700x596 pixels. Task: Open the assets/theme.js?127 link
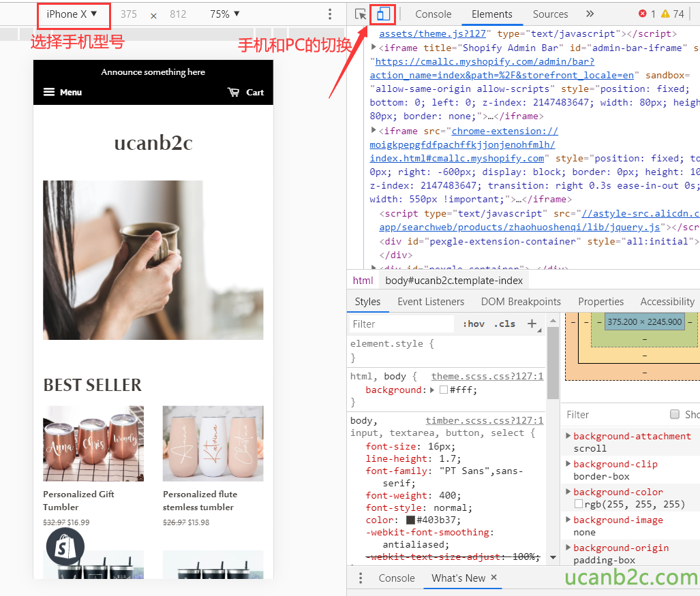click(x=432, y=34)
